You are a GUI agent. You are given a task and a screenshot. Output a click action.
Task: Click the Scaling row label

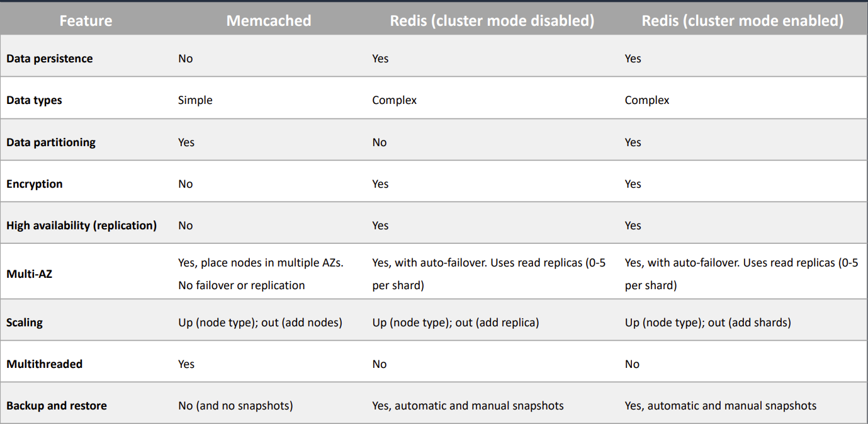pos(25,323)
